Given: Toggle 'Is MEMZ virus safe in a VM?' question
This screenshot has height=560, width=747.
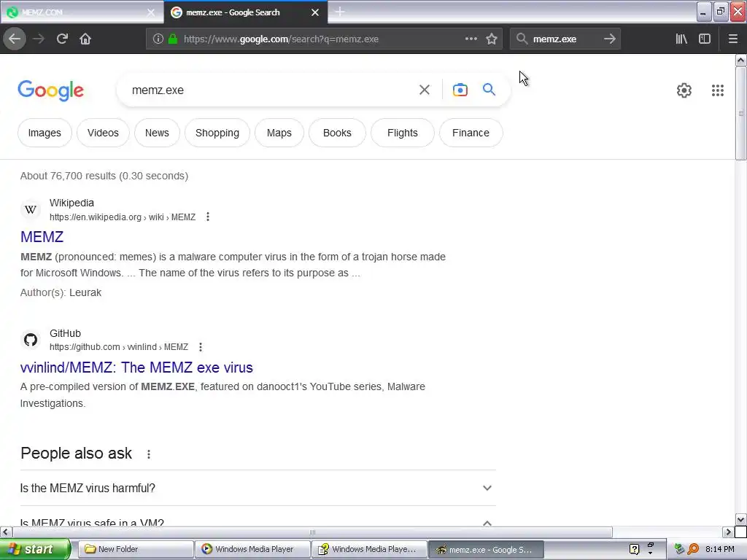Looking at the screenshot, I should [x=258, y=518].
